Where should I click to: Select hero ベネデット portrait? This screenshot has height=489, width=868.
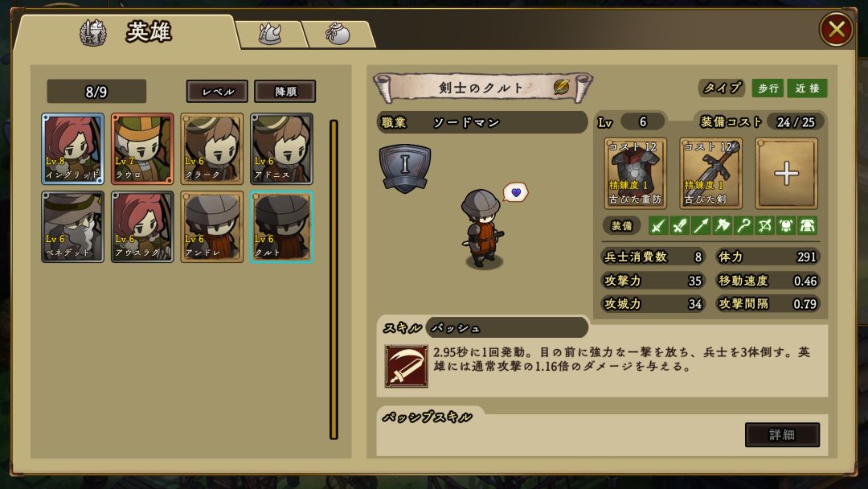click(72, 227)
